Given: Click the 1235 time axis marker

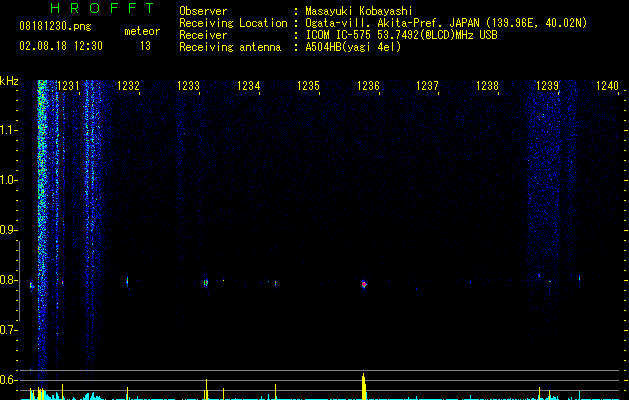Looking at the screenshot, I should pyautogui.click(x=308, y=86).
